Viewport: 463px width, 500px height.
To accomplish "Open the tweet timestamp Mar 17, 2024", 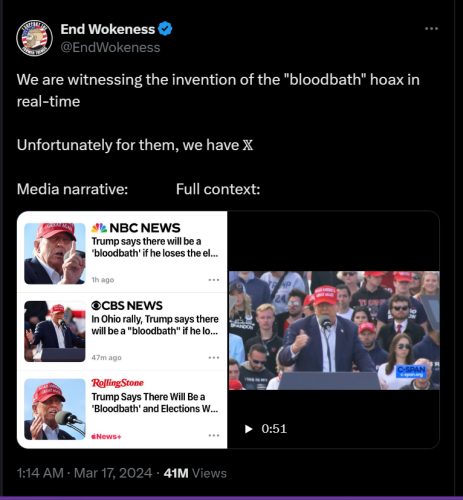I will tap(84, 473).
